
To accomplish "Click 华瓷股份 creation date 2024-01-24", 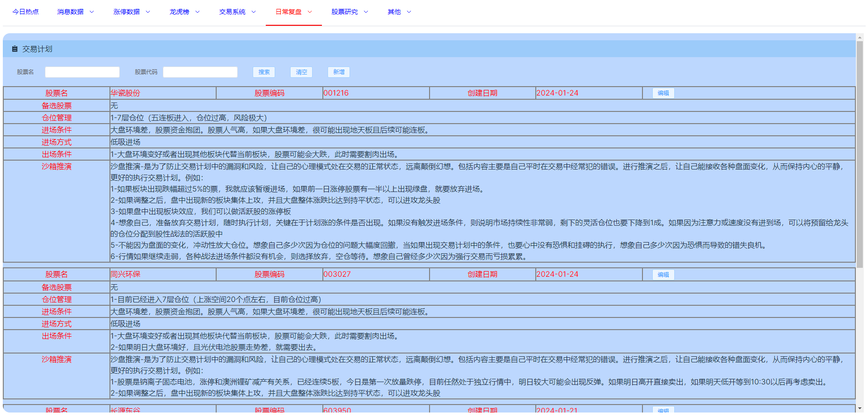I will pos(557,93).
